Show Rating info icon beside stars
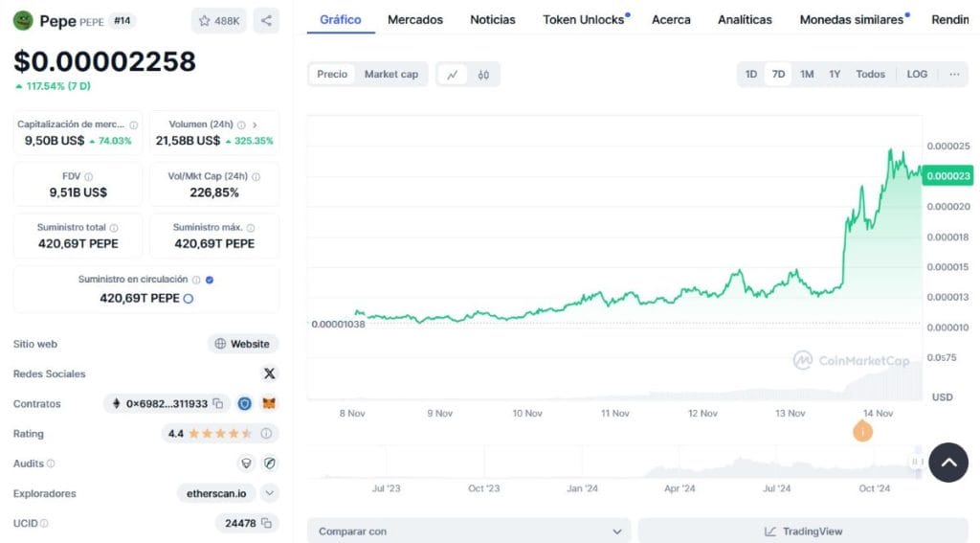Image resolution: width=980 pixels, height=543 pixels. click(x=266, y=433)
